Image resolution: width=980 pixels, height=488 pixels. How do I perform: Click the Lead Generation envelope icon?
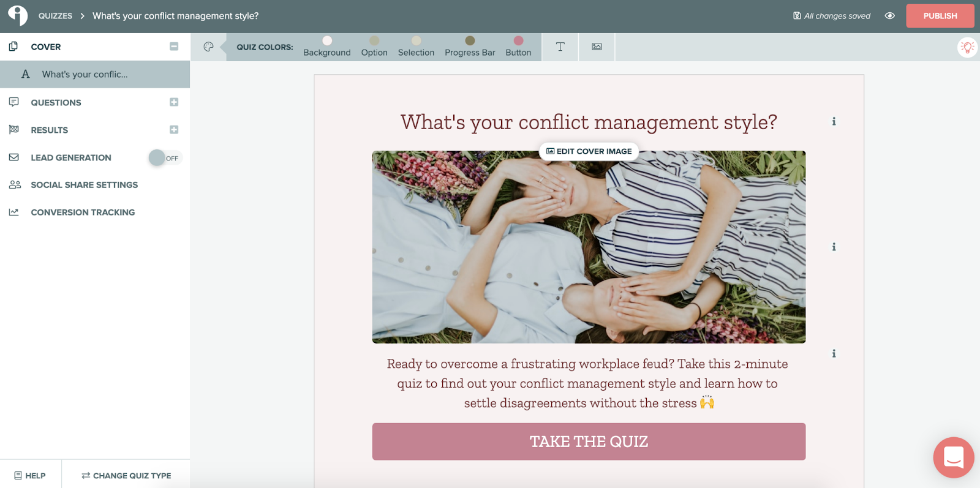(13, 157)
